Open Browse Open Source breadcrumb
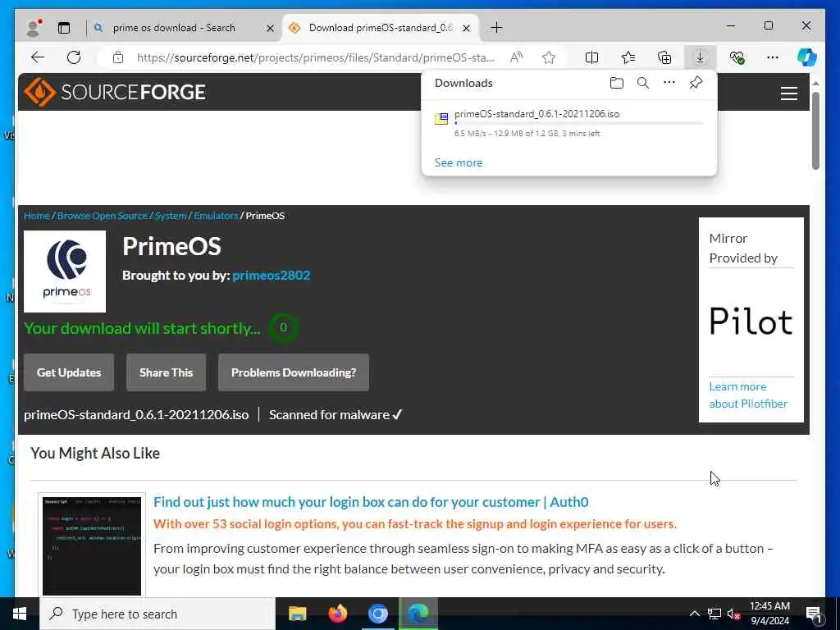 tap(103, 216)
